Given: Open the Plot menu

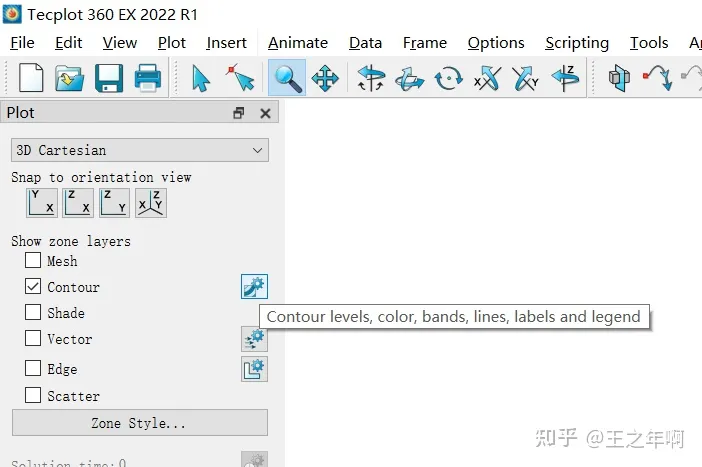Looking at the screenshot, I should 171,43.
